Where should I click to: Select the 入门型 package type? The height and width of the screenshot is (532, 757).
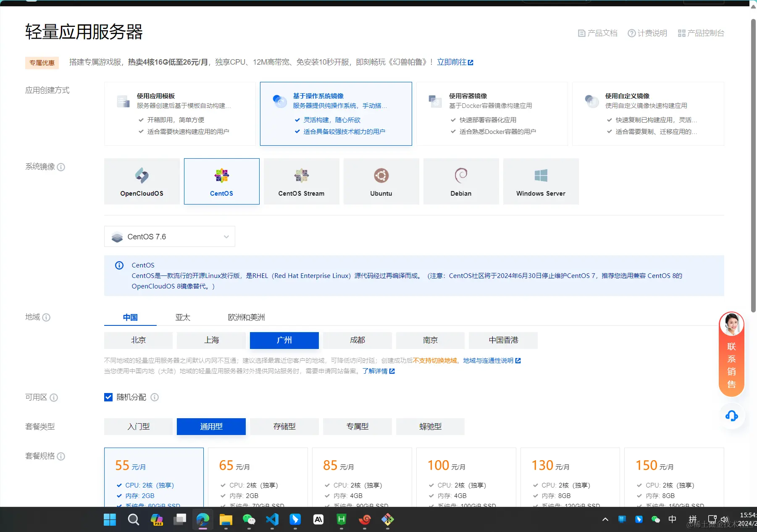click(139, 427)
